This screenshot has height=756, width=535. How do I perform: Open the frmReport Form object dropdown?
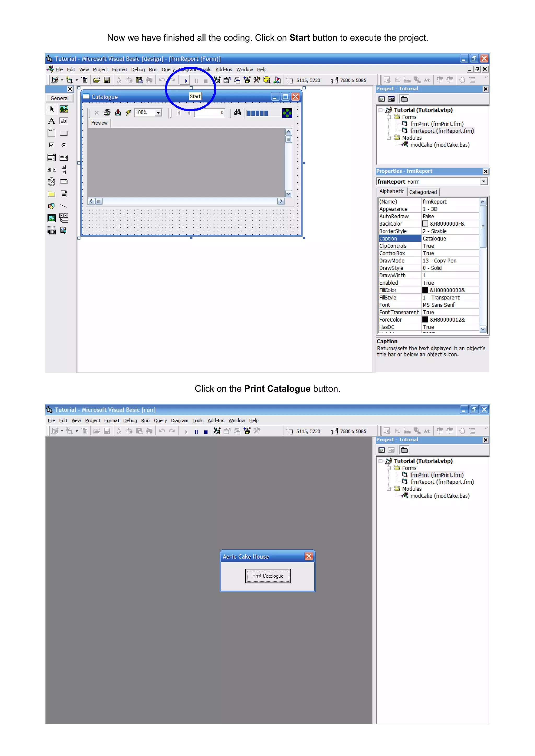[x=483, y=181]
